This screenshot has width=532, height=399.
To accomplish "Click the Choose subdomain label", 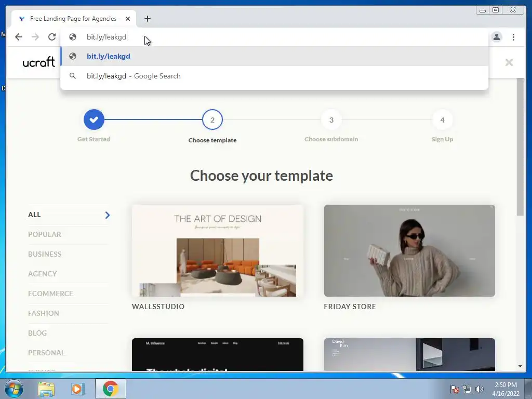I will 331,139.
